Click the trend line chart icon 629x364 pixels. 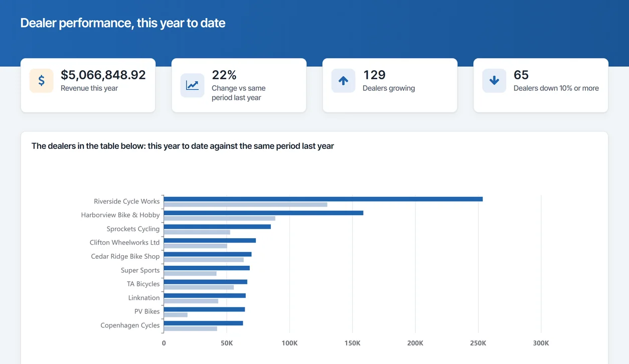click(193, 85)
